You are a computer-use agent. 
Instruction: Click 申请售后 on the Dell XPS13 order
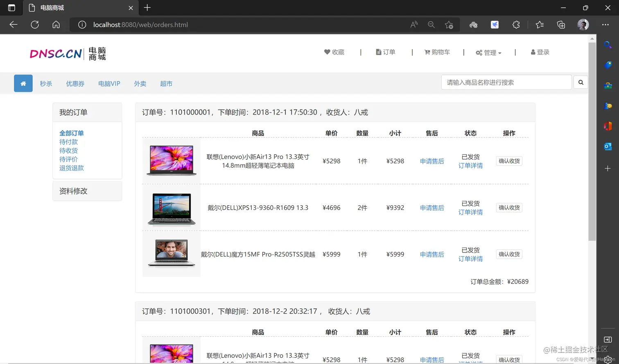click(431, 207)
